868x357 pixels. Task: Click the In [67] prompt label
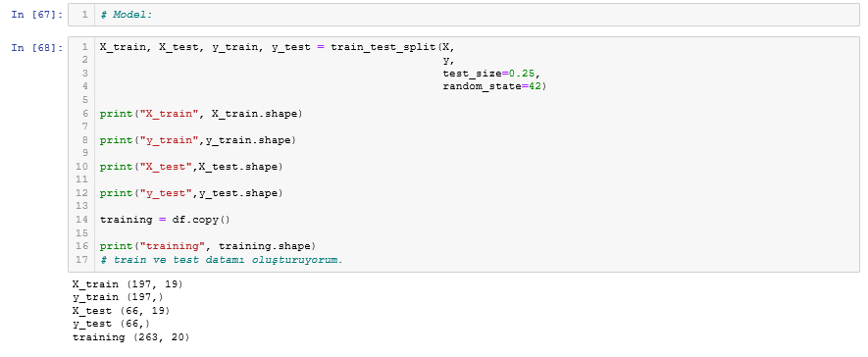click(37, 15)
